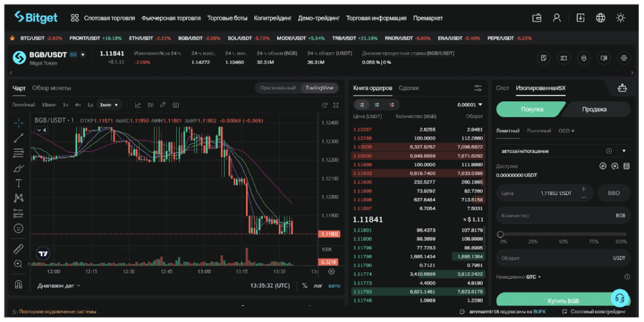Image resolution: width=644 pixels, height=322 pixels.
Task: Select the trend line drawing tool
Action: pyautogui.click(x=18, y=138)
